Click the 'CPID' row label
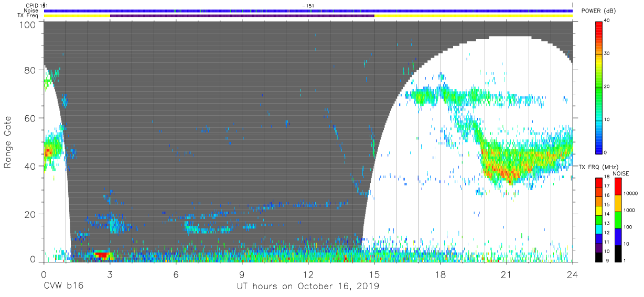 pos(33,5)
